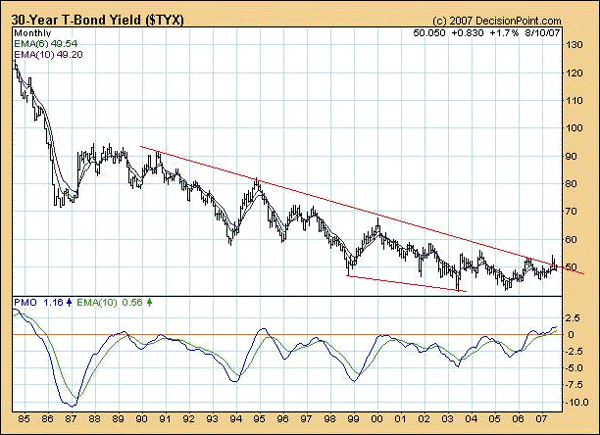Viewport: 600px width, 435px height.
Task: Click the orange zero line label 0
Action: 571,335
